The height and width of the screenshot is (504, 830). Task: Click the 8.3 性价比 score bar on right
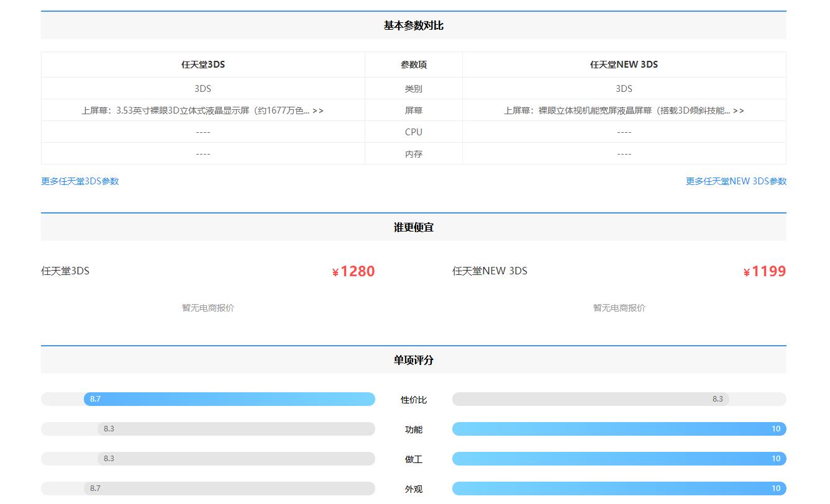click(619, 399)
